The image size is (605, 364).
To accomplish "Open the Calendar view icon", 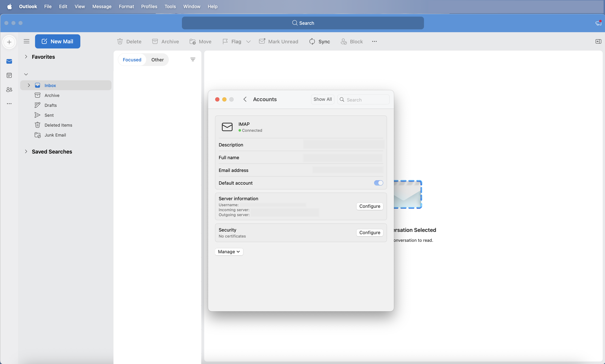I will [x=9, y=75].
